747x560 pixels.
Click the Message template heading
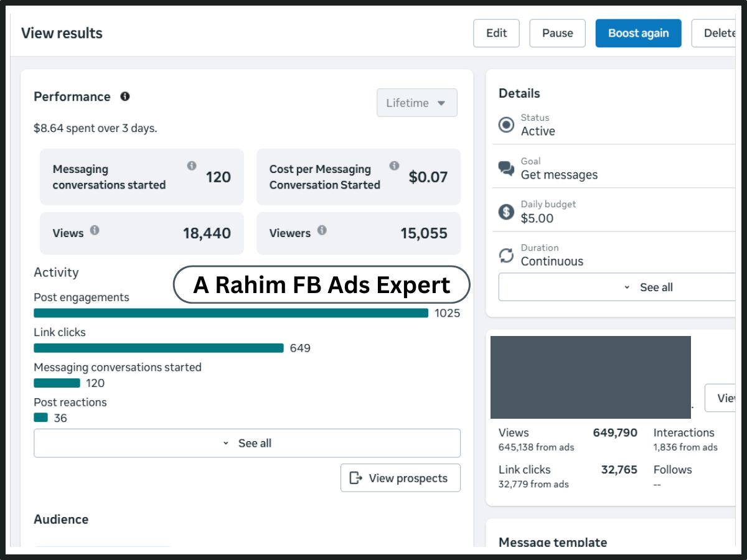coord(553,543)
